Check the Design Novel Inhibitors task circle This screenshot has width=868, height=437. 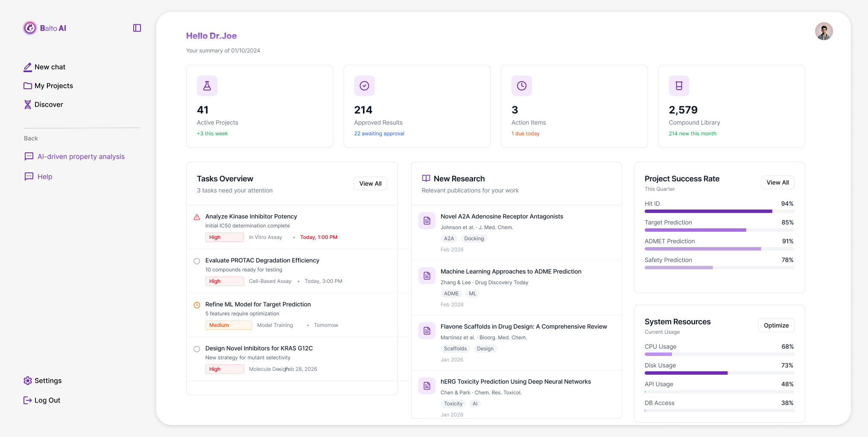[x=197, y=349]
